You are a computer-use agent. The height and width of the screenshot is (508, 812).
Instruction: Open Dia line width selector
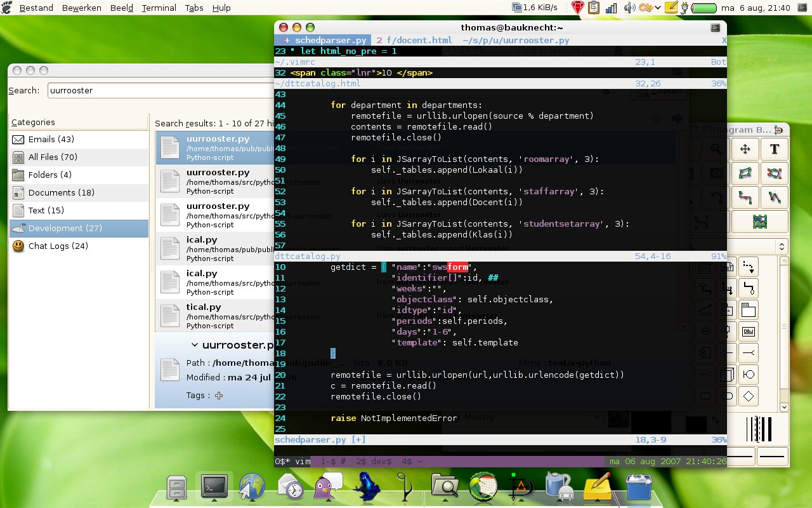tap(760, 428)
